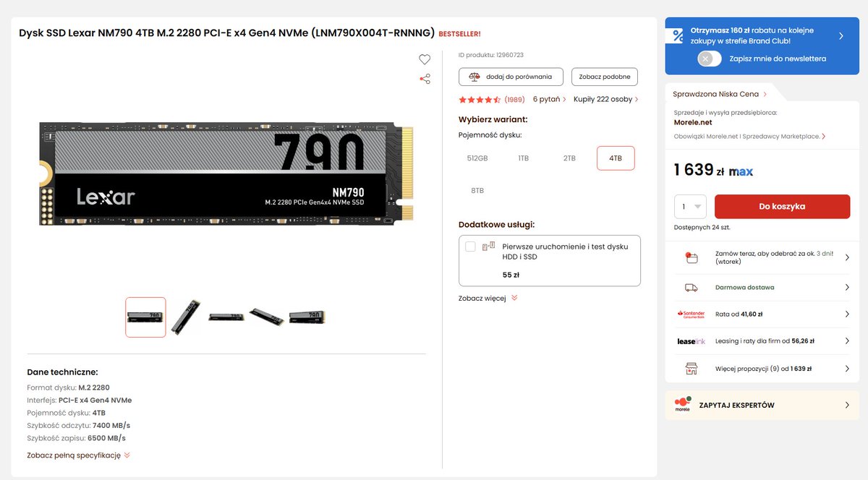
Task: Click the scales icon in compare button
Action: (x=475, y=77)
